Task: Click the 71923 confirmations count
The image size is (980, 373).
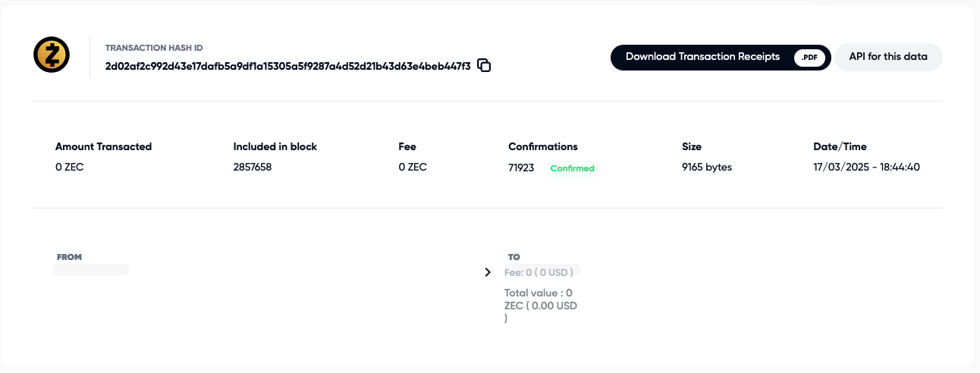Action: [522, 168]
